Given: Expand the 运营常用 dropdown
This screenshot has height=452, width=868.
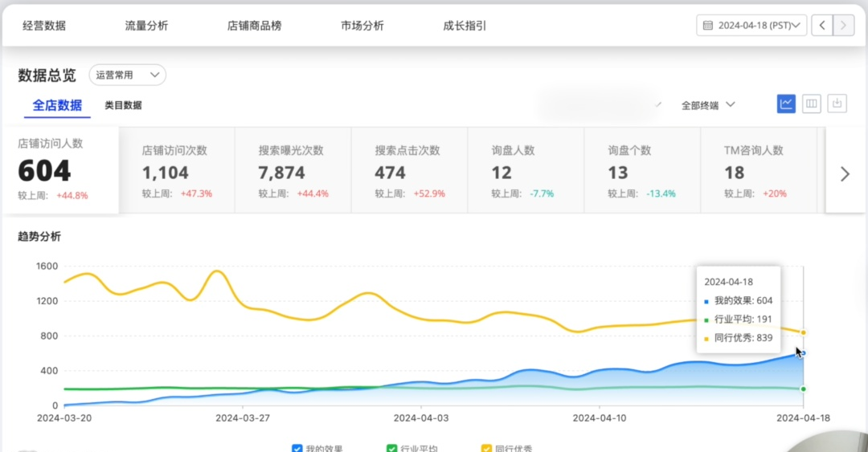Looking at the screenshot, I should pyautogui.click(x=127, y=75).
